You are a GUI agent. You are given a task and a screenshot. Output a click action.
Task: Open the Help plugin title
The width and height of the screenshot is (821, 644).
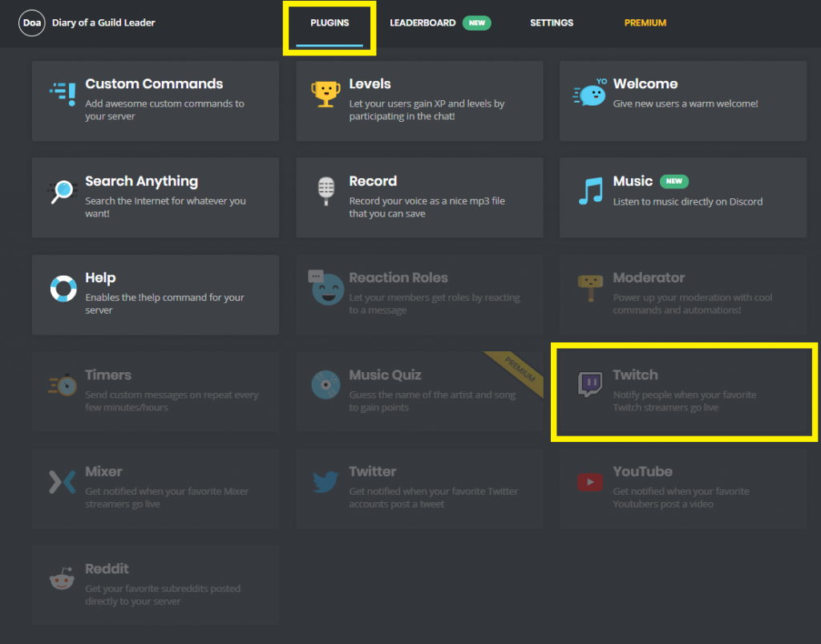(100, 278)
